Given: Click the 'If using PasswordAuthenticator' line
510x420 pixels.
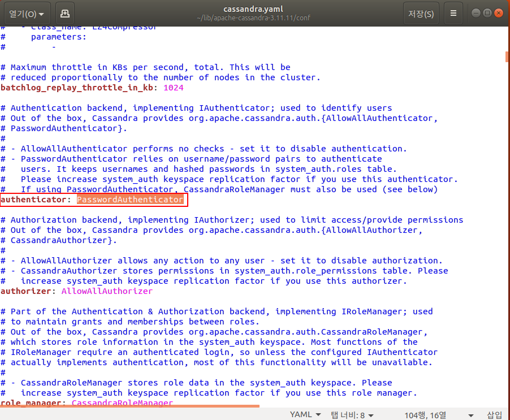Looking at the screenshot, I should pos(219,189).
